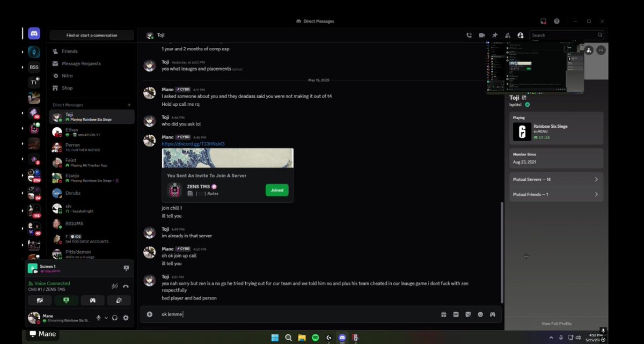
Task: Open the Discord home direct messages button
Action: click(x=34, y=33)
